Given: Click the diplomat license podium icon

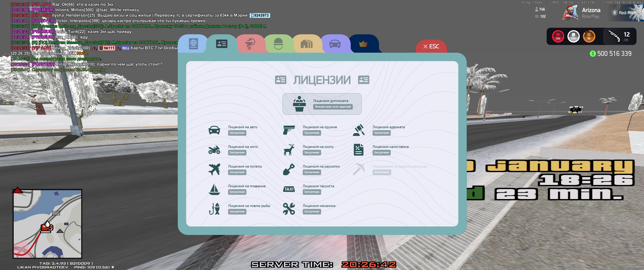Looking at the screenshot, I should point(299,104).
